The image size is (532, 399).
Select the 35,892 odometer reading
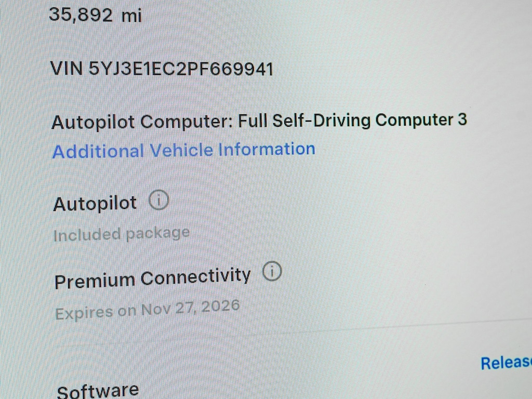tap(81, 15)
